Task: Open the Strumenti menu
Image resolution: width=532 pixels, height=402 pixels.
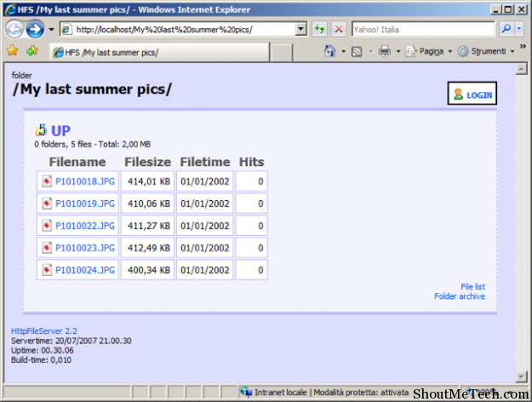Action: coord(486,51)
